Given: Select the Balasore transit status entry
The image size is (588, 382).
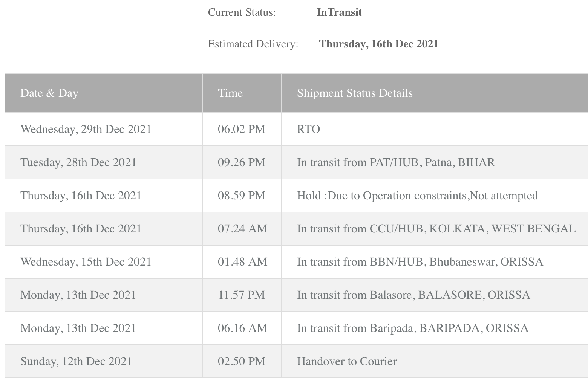Looking at the screenshot, I should (413, 295).
